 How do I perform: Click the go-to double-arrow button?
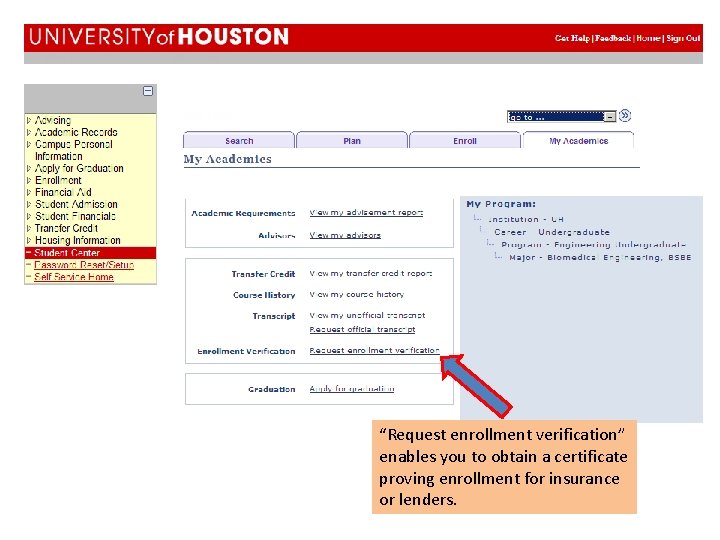click(625, 115)
